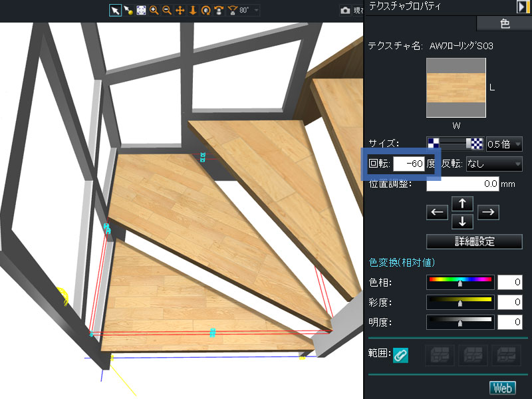The height and width of the screenshot is (399, 532).
Task: Click the texture preview thumbnail
Action: (456, 87)
